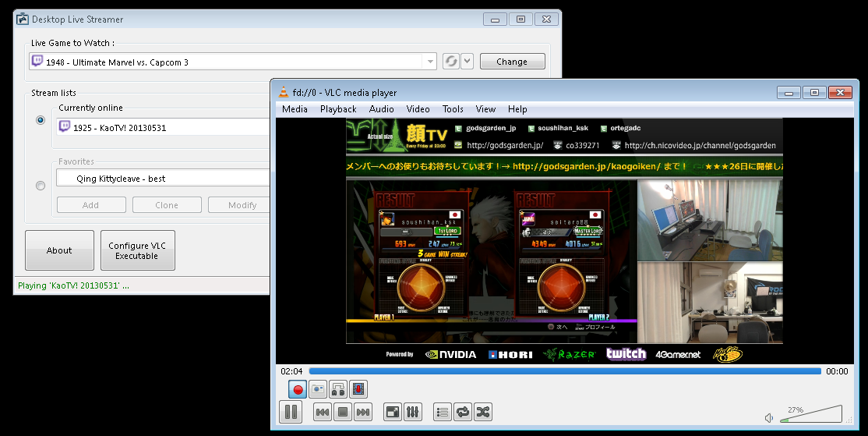Viewport: 868px width, 436px height.
Task: Close the VLC media player window
Action: coord(840,93)
